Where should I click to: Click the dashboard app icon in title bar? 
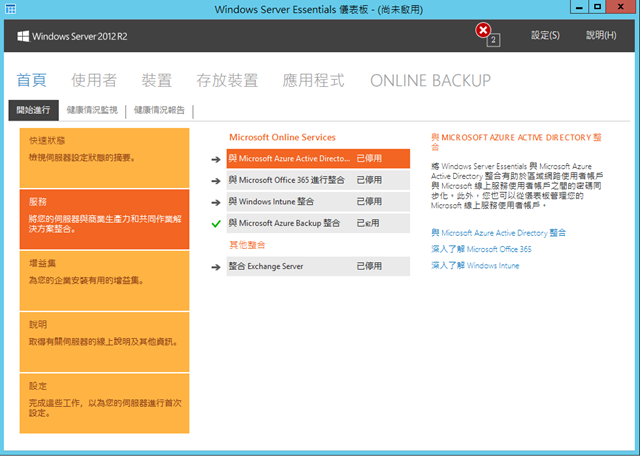point(10,9)
